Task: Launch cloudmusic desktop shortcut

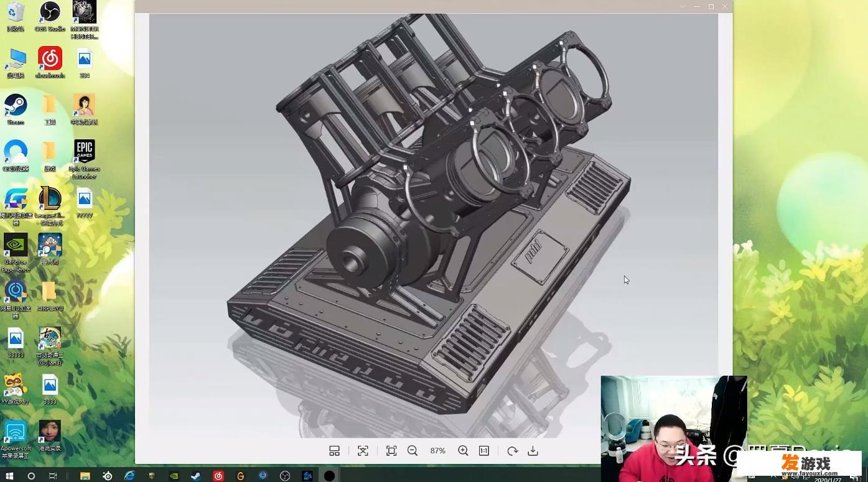Action: (x=50, y=63)
